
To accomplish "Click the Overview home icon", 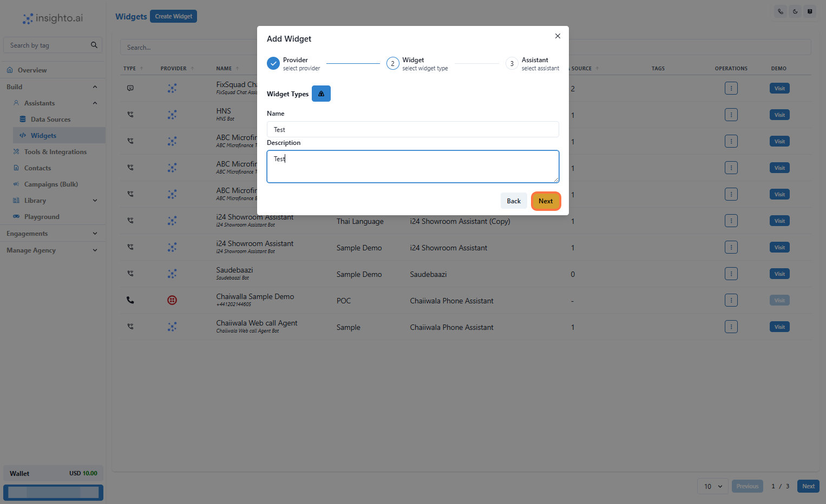I will coord(10,70).
